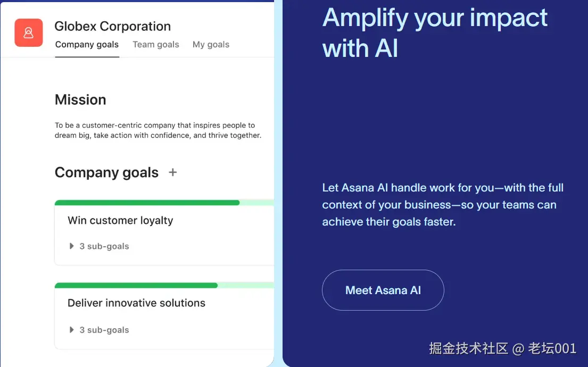The width and height of the screenshot is (588, 367).
Task: Click 3 sub-goals label under Deliver innovative solutions
Action: coord(104,330)
